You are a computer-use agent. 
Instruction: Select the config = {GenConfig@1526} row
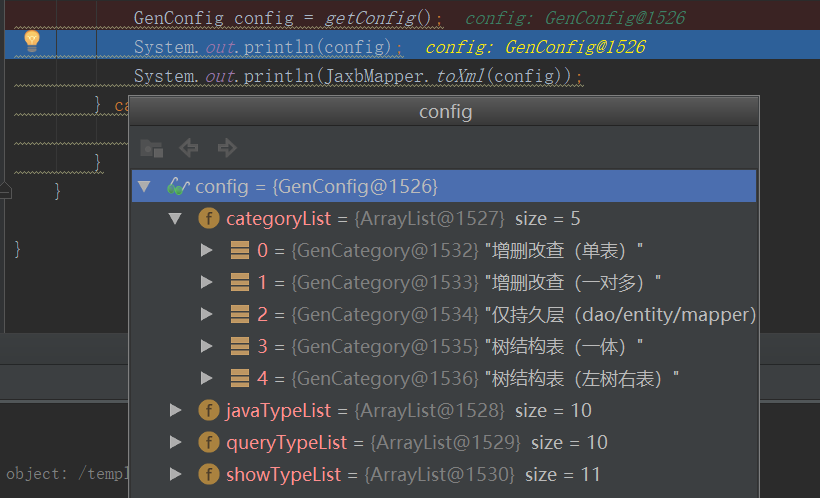pyautogui.click(x=444, y=186)
